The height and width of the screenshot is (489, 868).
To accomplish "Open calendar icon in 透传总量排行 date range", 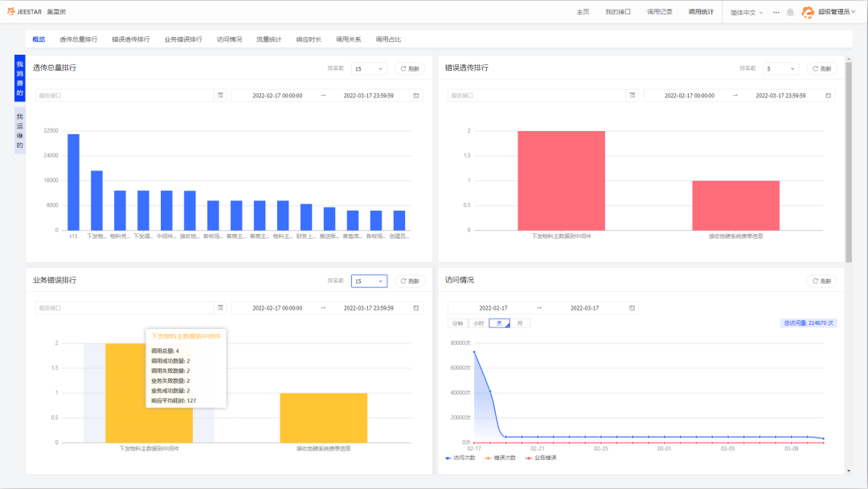I will tap(416, 96).
